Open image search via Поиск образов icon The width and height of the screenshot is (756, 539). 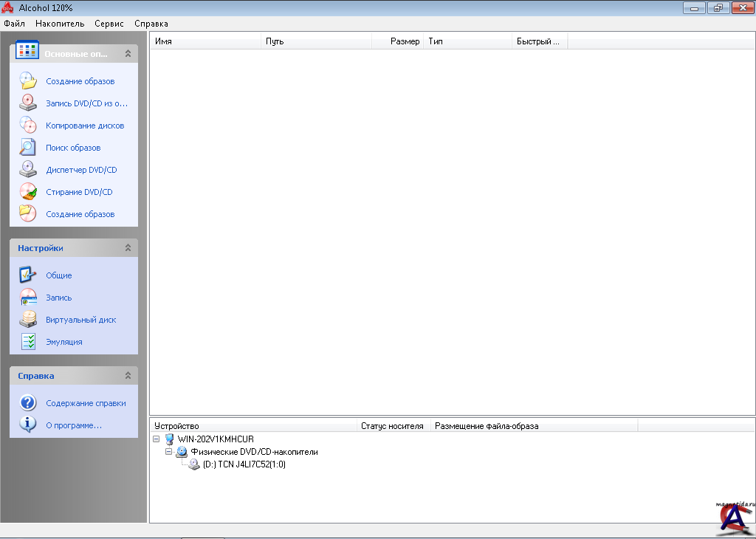coord(27,148)
